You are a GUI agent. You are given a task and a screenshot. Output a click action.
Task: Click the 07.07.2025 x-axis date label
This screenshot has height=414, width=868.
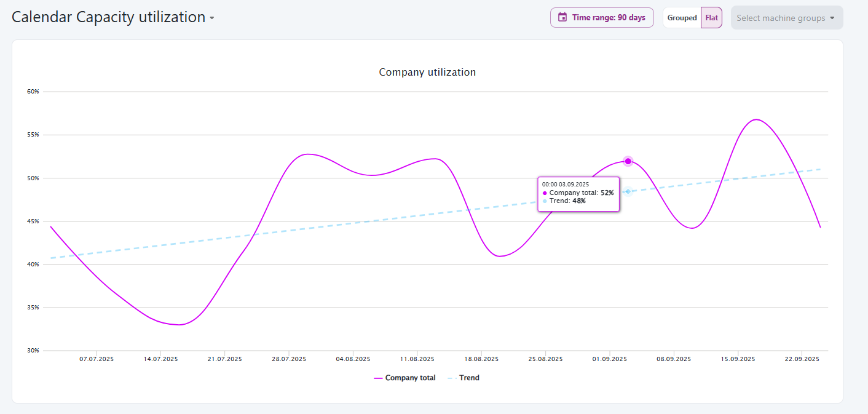coord(97,359)
